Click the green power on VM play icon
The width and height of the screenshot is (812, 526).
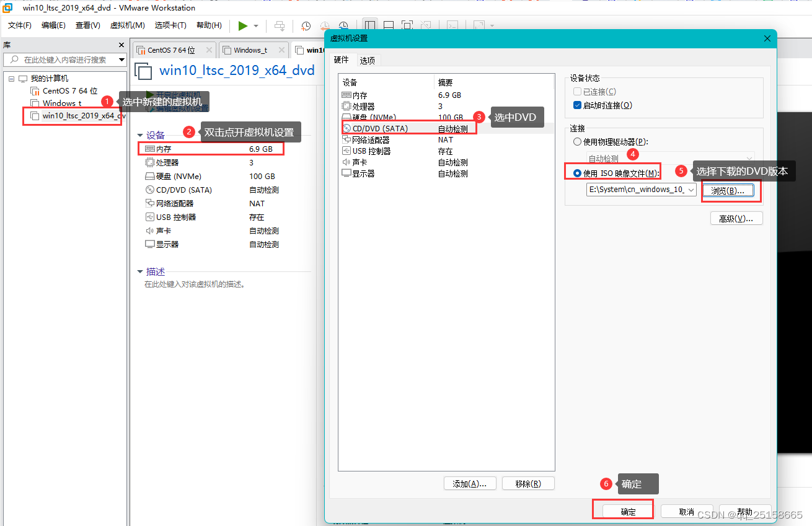(x=243, y=26)
